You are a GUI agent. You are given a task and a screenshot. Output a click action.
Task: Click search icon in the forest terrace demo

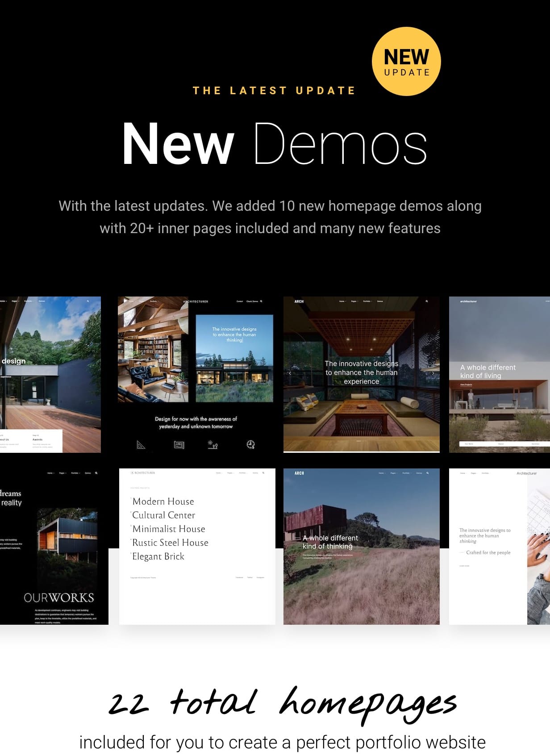tap(88, 301)
